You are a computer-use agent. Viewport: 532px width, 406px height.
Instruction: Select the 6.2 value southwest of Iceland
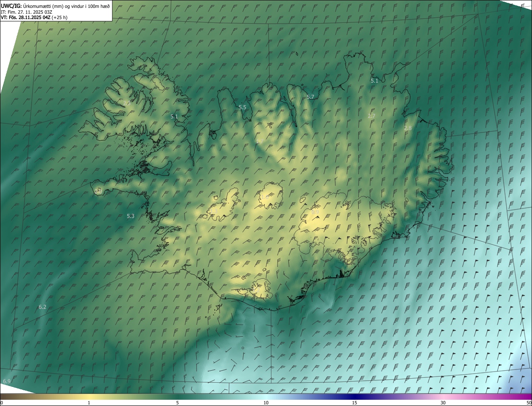(x=42, y=307)
